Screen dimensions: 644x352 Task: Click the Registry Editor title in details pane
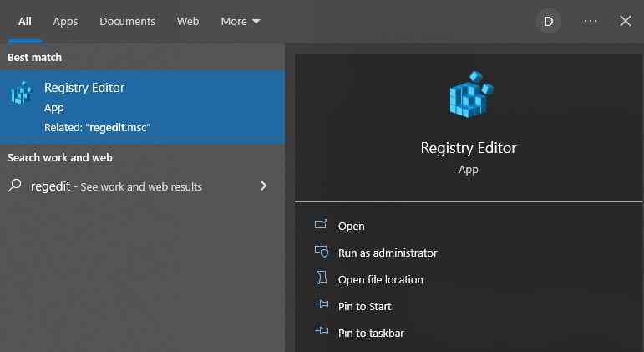click(x=469, y=148)
